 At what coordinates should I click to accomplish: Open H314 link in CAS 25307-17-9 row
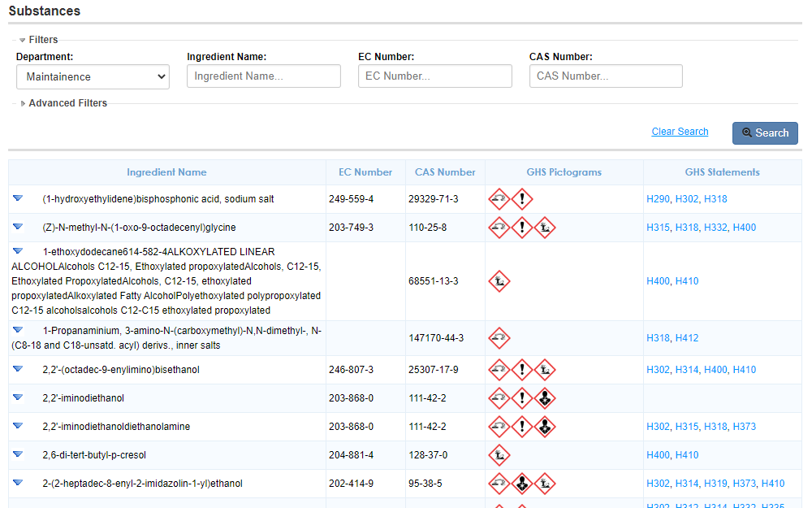coord(687,370)
